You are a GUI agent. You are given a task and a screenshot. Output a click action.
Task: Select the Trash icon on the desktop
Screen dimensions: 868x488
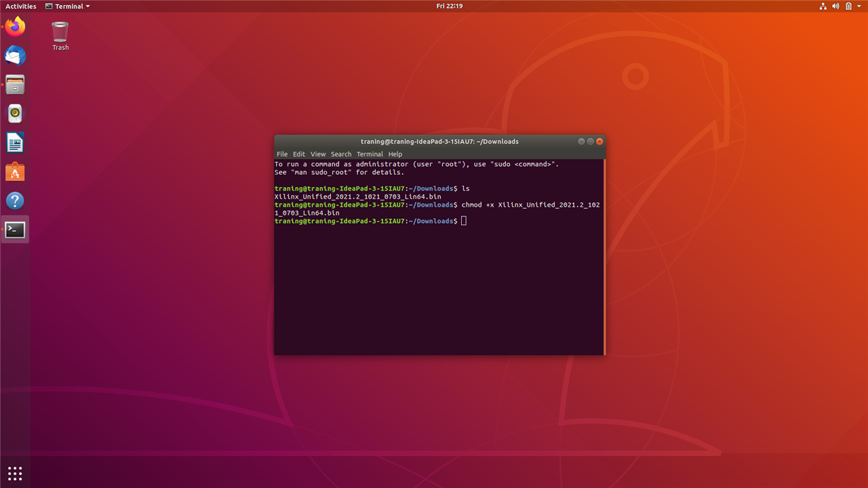click(60, 36)
